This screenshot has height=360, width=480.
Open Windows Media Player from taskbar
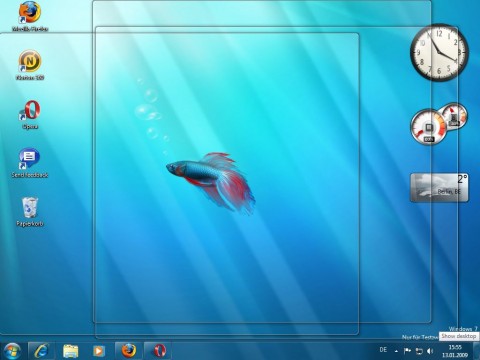click(99, 351)
